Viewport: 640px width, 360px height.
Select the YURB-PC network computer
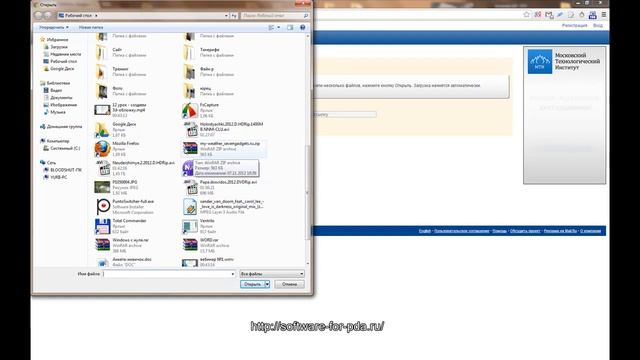tap(55, 177)
